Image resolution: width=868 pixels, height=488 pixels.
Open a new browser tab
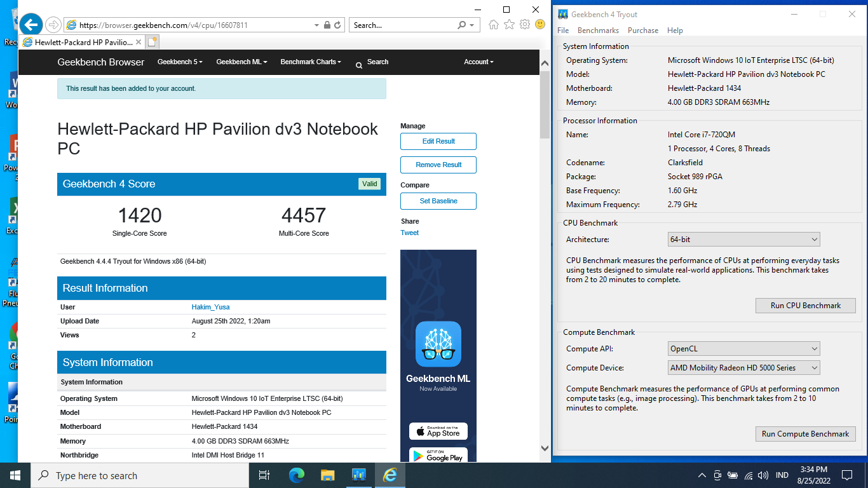(152, 43)
